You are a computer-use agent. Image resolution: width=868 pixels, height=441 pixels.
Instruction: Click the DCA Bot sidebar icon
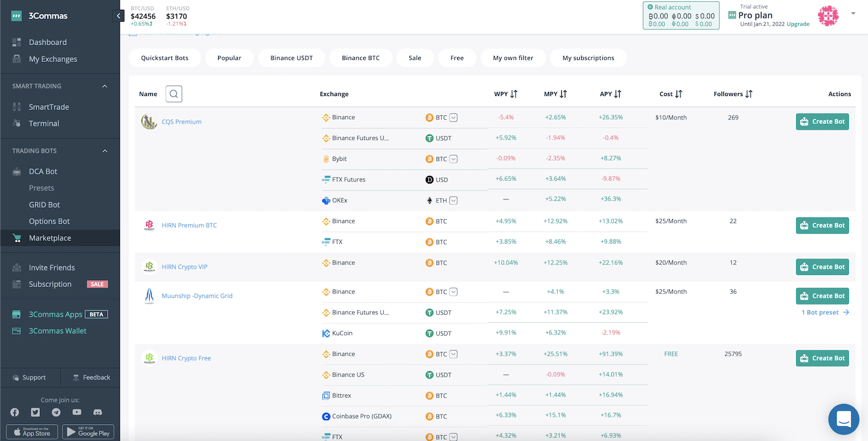tap(17, 171)
